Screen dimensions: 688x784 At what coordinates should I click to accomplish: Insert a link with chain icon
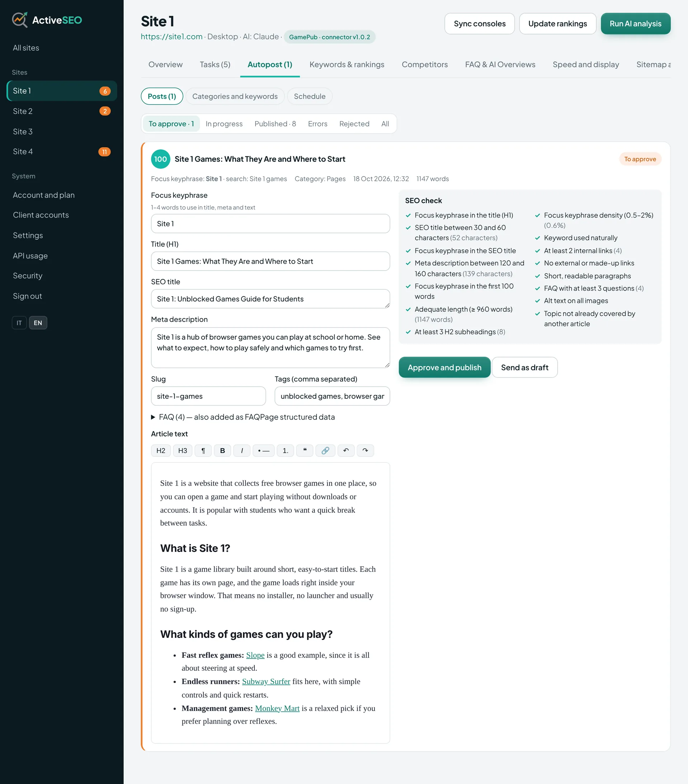click(x=325, y=450)
